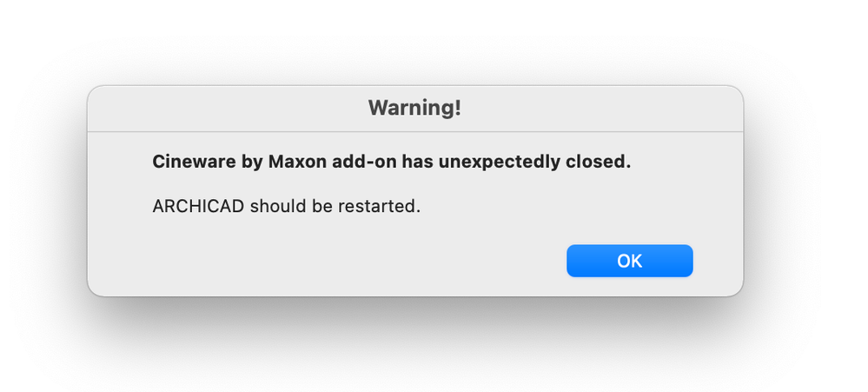
Task: Click the word "closed." in the heading
Action: pos(600,162)
